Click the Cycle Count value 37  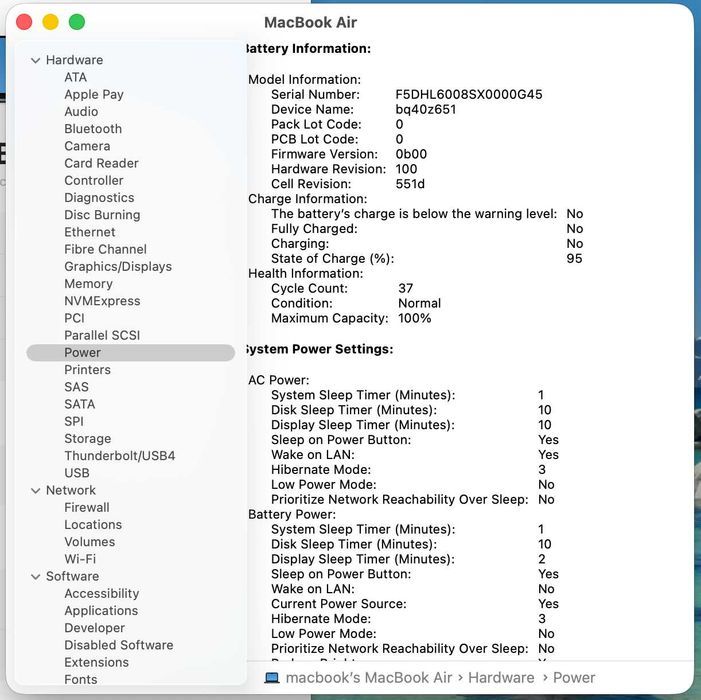[406, 288]
